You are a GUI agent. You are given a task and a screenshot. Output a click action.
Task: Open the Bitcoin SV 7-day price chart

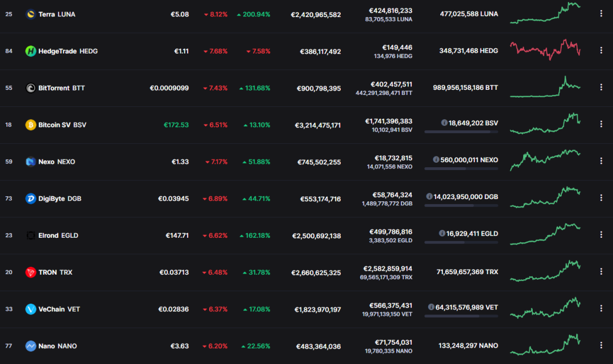[545, 123]
